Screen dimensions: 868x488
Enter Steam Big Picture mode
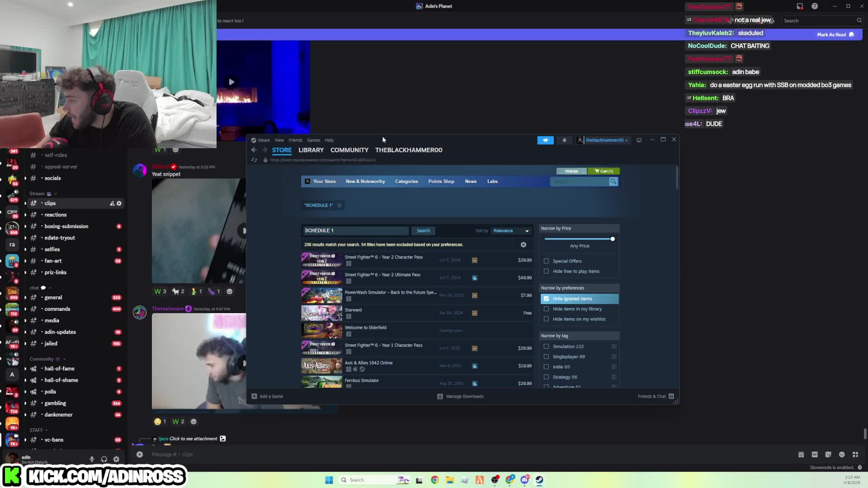click(x=639, y=140)
